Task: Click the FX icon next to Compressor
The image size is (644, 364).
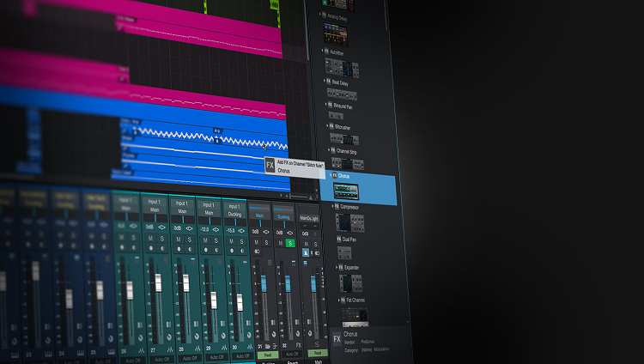Action: [x=337, y=206]
